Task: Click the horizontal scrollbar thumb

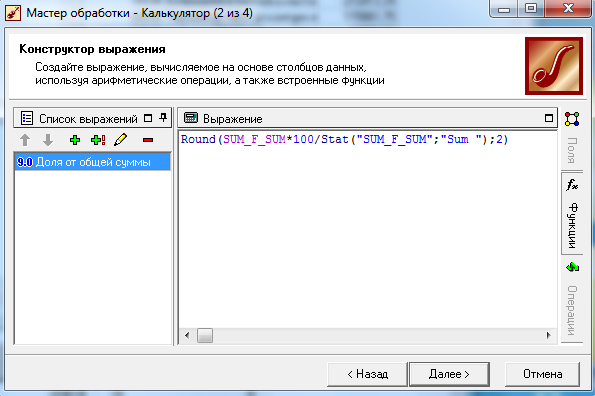Action: pos(205,335)
